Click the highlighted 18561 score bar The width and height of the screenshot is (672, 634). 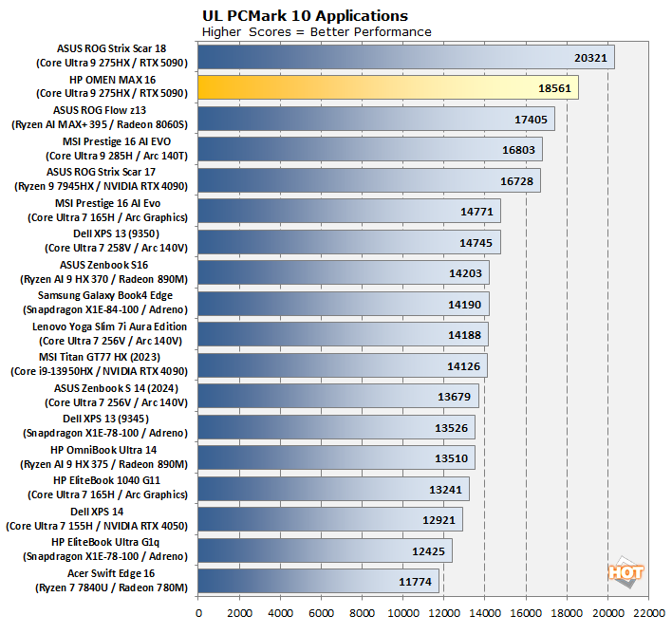pos(388,88)
